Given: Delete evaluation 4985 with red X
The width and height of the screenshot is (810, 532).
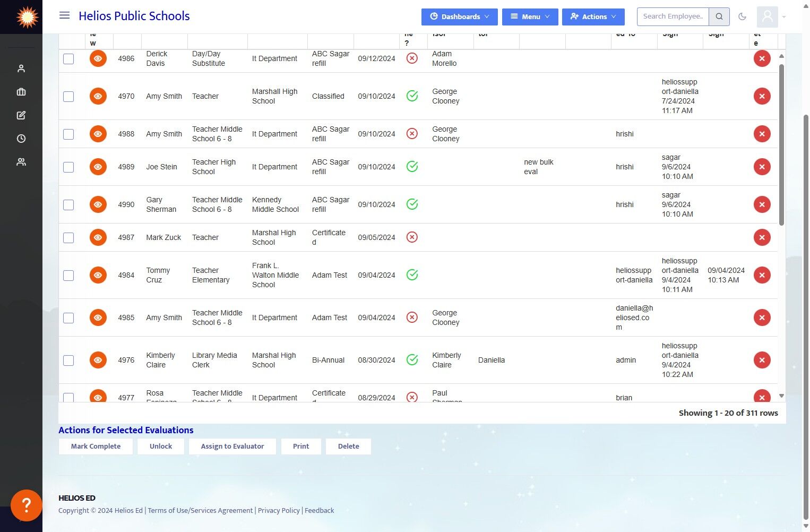Looking at the screenshot, I should coord(762,318).
